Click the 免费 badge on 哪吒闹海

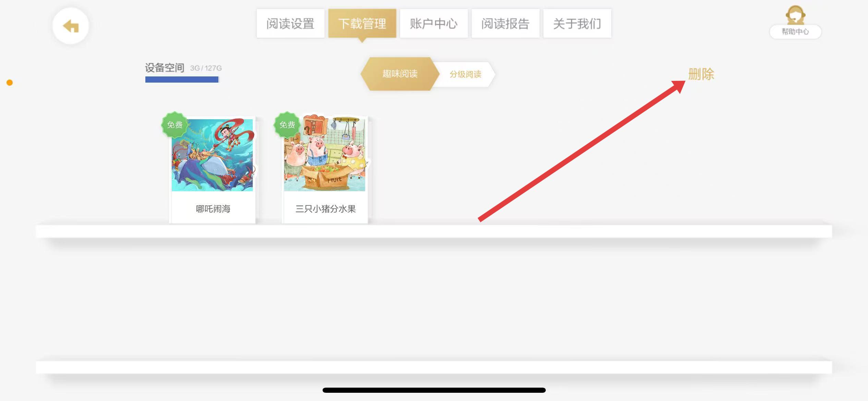click(175, 125)
